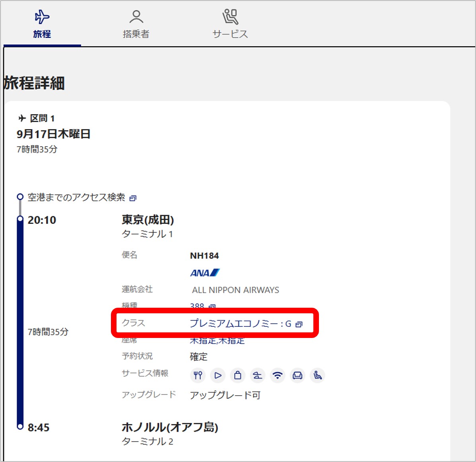This screenshot has height=462, width=476.
Task: Click the in-flight entertainment play icon
Action: click(x=218, y=375)
